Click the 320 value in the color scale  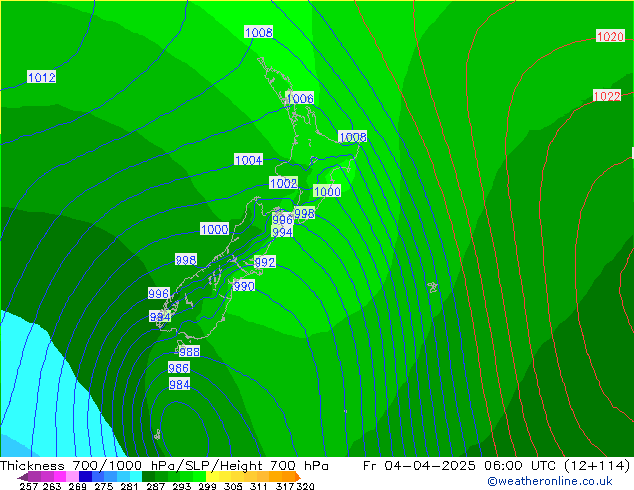305,486
